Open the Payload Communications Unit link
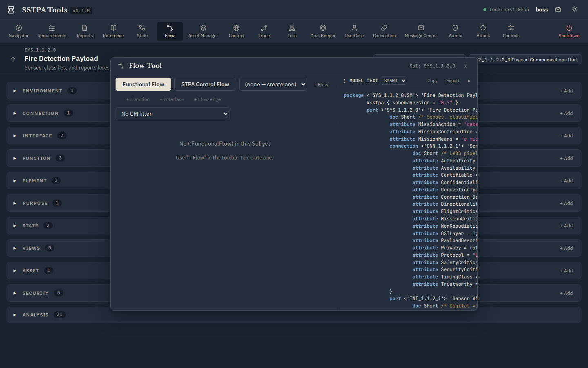588x368 pixels. click(x=525, y=60)
